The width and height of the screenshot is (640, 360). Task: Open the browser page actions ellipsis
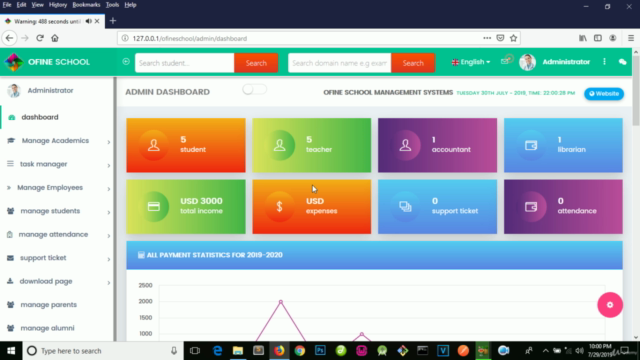pos(487,38)
